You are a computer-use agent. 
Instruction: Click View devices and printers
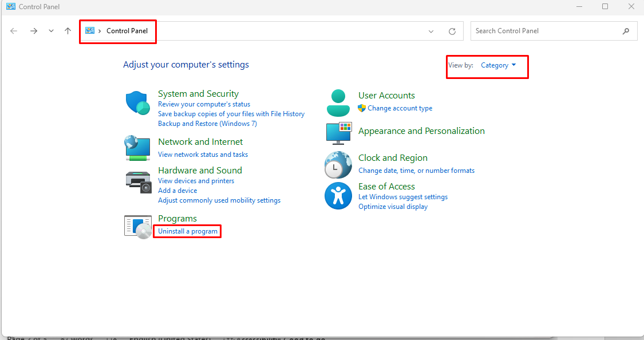click(x=196, y=181)
